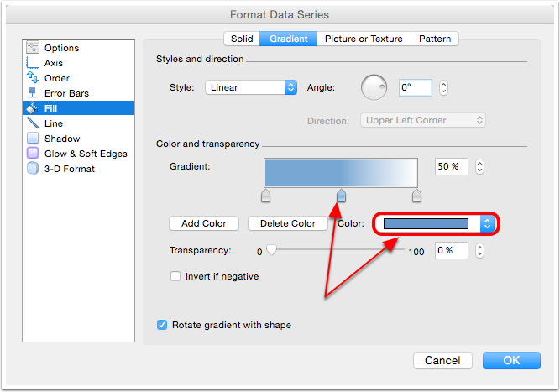Click the Line icon in sidebar
Screen dimensions: 560x392
pyautogui.click(x=33, y=123)
